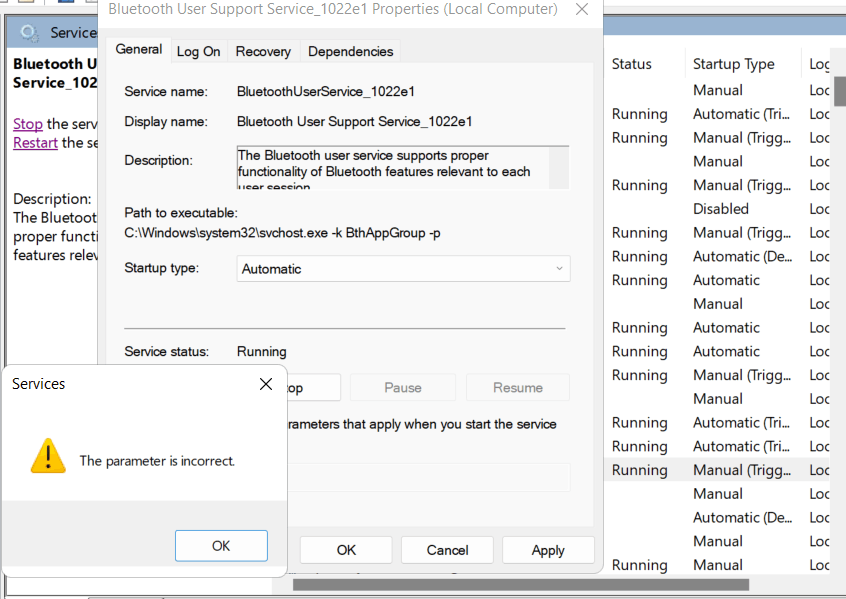846x599 pixels.
Task: Click the svchost.exe executable path text
Action: pos(282,233)
